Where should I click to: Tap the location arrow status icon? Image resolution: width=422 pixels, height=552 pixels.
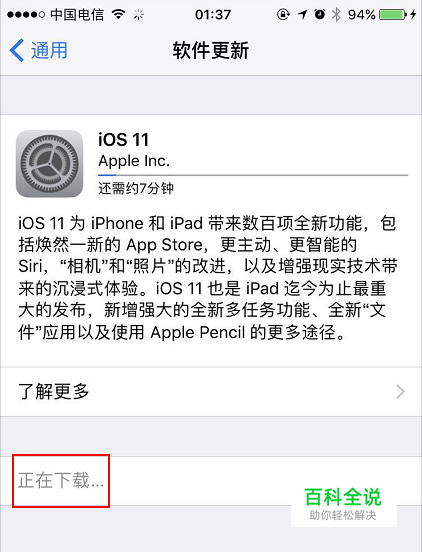(x=302, y=14)
